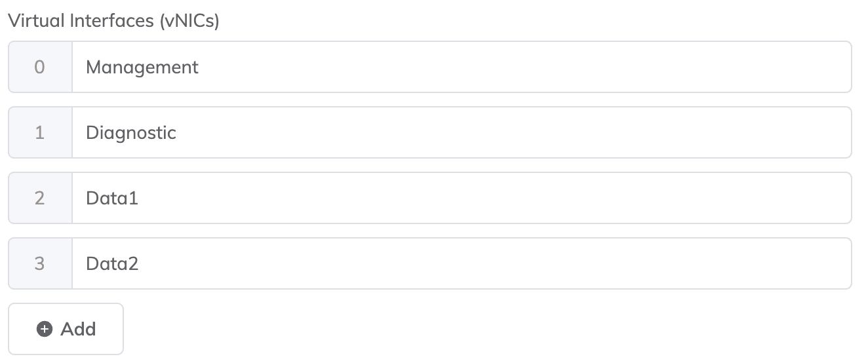Viewport: 868px width, 363px height.
Task: Click index label 1 beside Diagnostic
Action: pyautogui.click(x=39, y=132)
